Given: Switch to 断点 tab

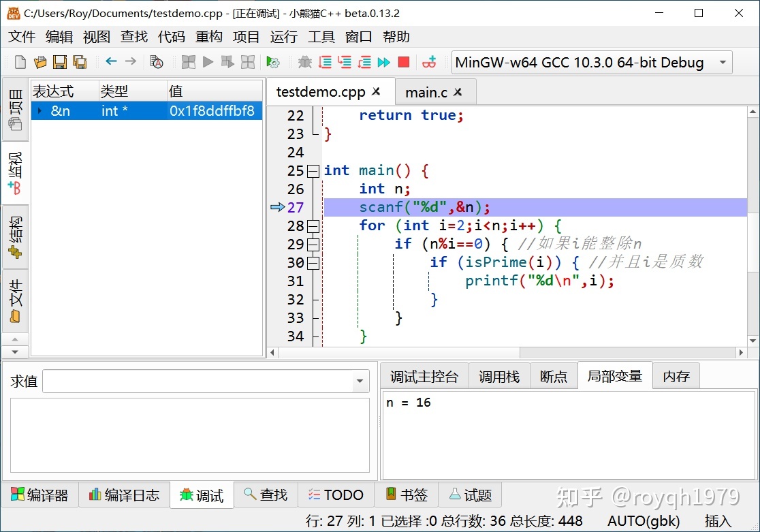Looking at the screenshot, I should pyautogui.click(x=554, y=376).
